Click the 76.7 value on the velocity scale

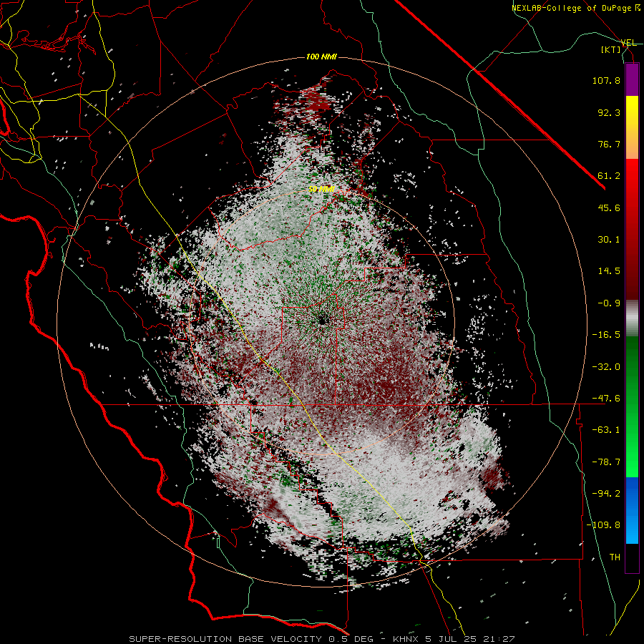[609, 144]
